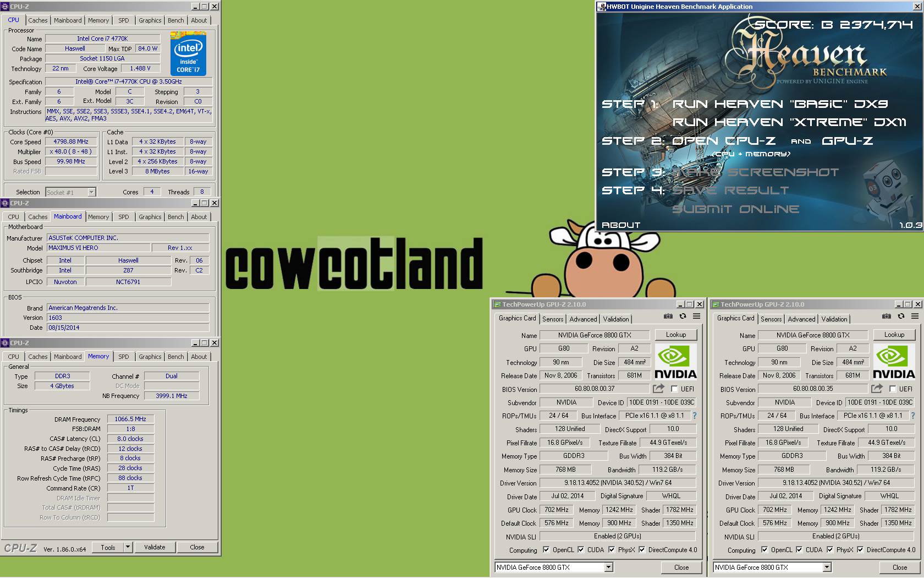Click the GPU-Z title bar icon of the left window
This screenshot has width=924, height=578.
497,304
